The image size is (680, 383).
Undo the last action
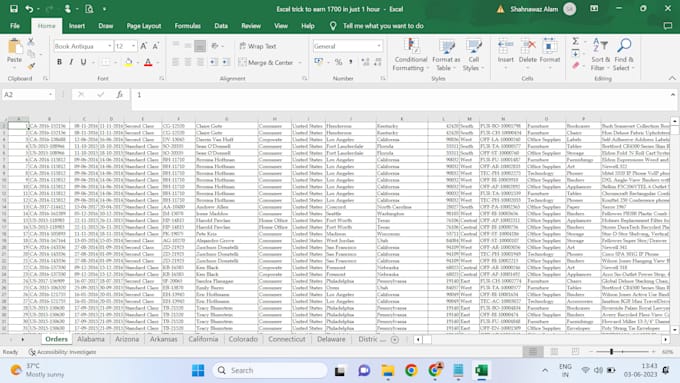coord(29,9)
